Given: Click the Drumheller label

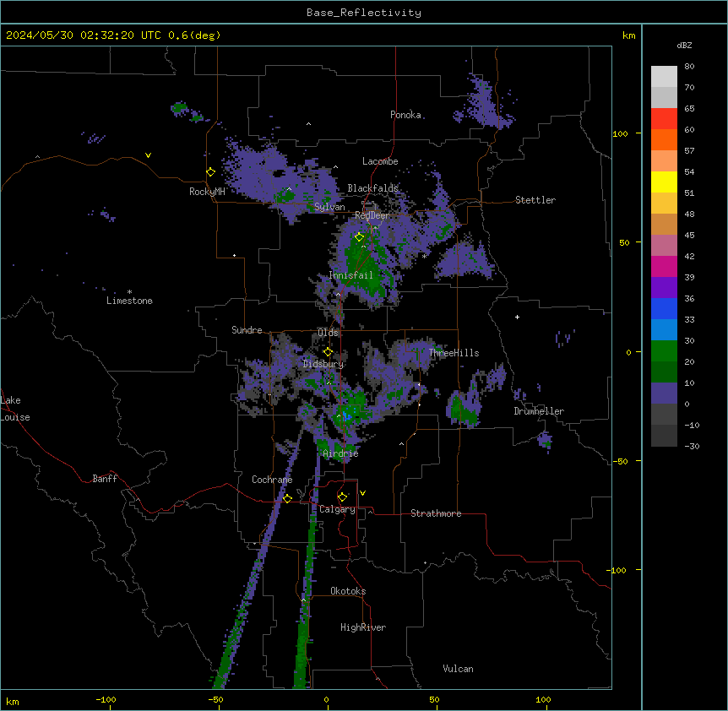Looking at the screenshot, I should pos(539,411).
